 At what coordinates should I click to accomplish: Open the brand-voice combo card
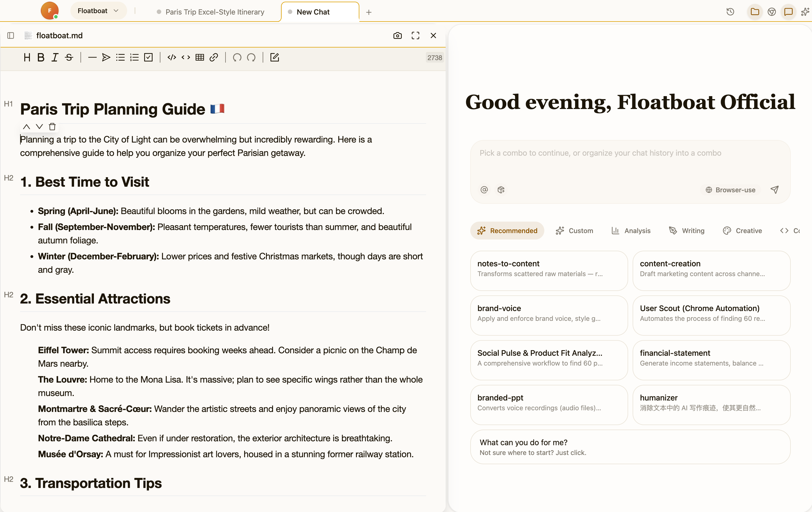[549, 315]
